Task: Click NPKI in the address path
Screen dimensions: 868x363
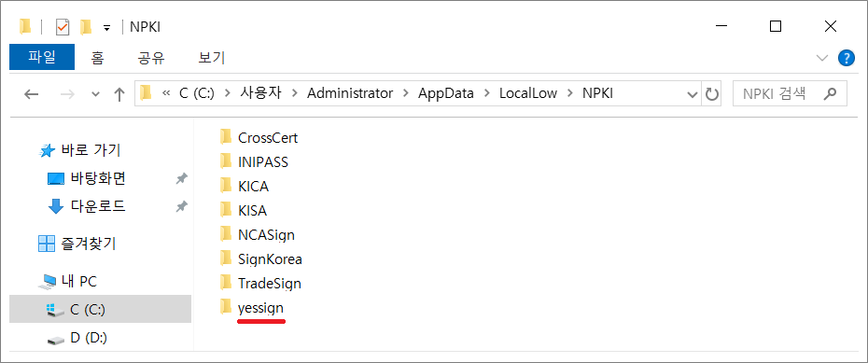Action: pyautogui.click(x=598, y=93)
